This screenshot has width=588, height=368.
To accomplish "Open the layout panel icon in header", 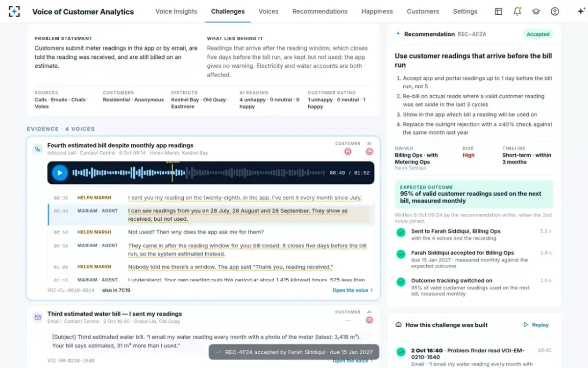I will (498, 11).
